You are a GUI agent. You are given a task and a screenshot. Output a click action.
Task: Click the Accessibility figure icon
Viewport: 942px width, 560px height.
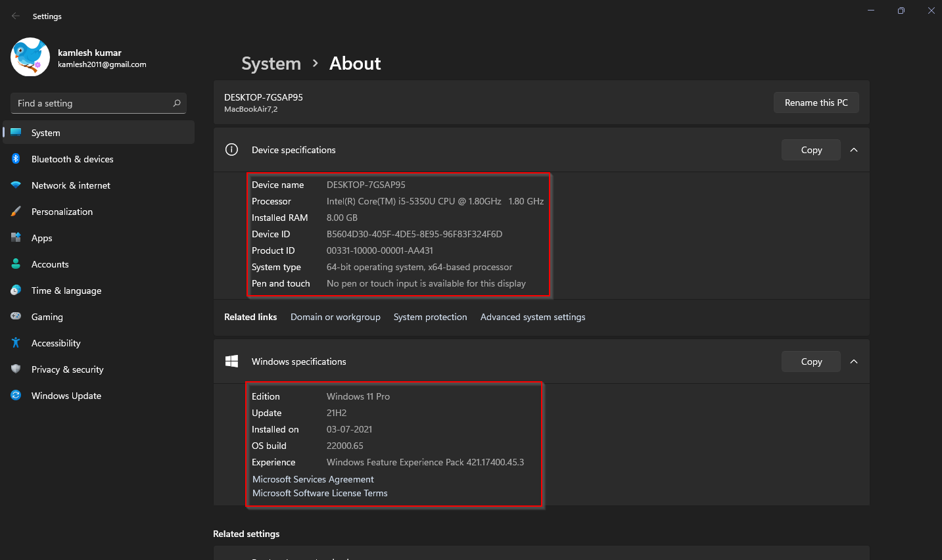16,343
